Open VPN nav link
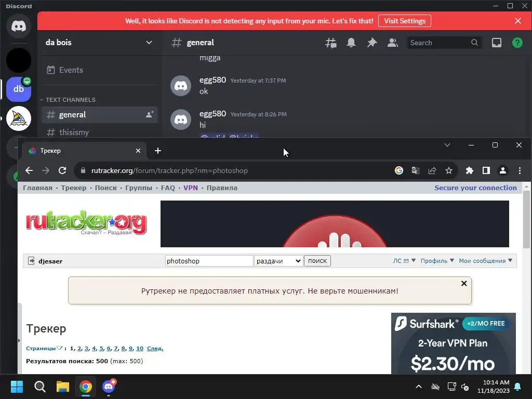532x399 pixels. tap(191, 188)
